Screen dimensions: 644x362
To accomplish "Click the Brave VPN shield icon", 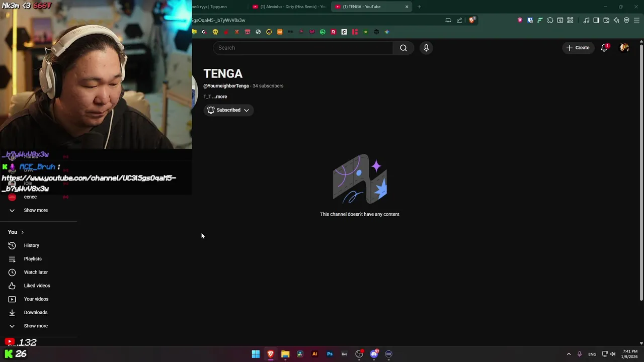I will pos(626,20).
